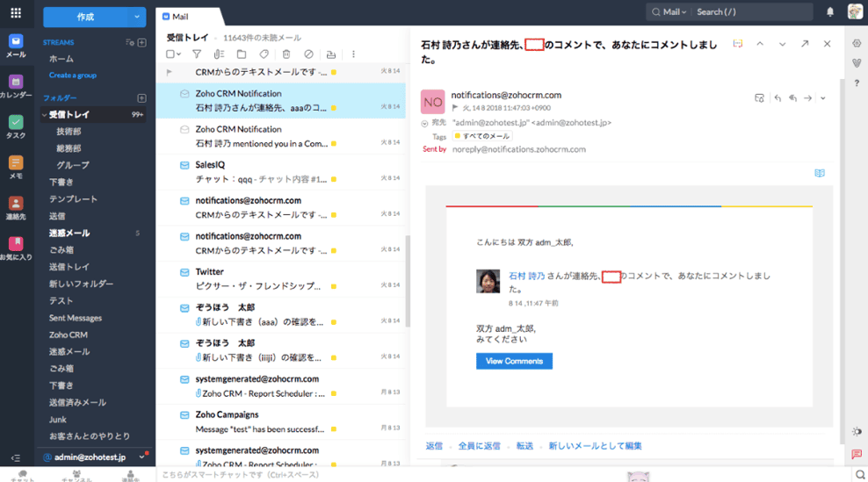Open the apps grid launcher
The width and height of the screenshot is (868, 482).
coord(16,12)
